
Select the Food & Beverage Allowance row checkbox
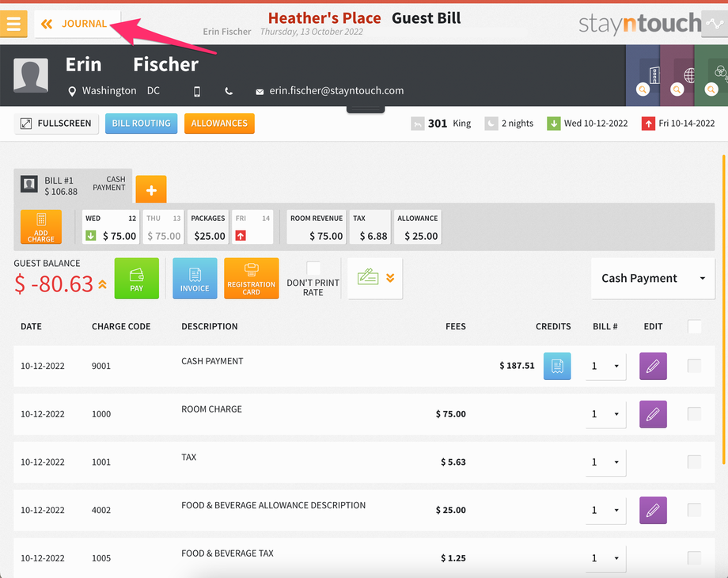click(695, 510)
